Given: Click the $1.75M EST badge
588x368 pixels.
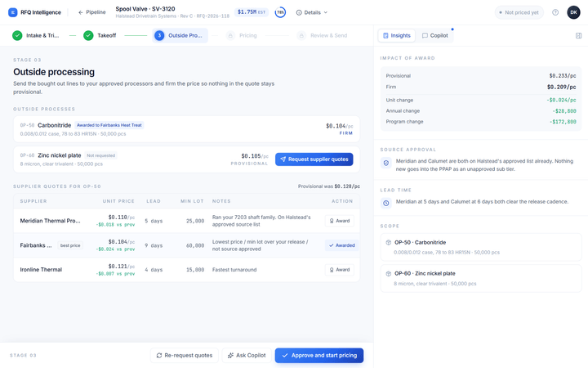Looking at the screenshot, I should coord(252,12).
